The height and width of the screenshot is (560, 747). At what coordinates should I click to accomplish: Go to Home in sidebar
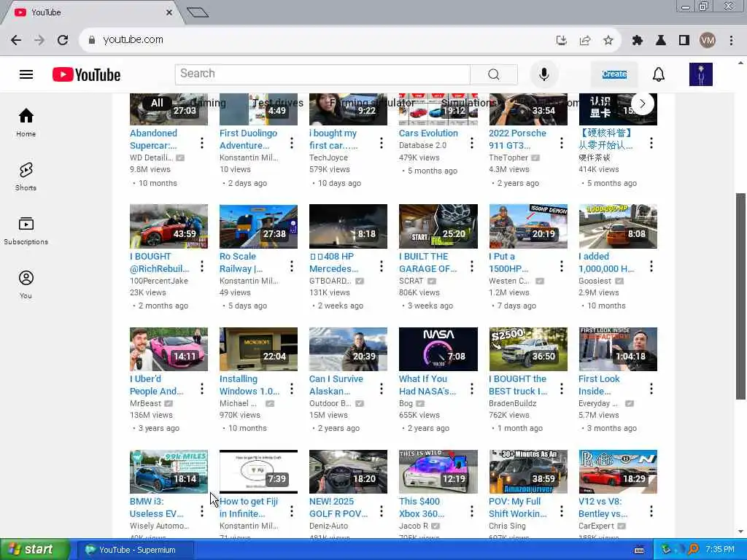click(26, 122)
